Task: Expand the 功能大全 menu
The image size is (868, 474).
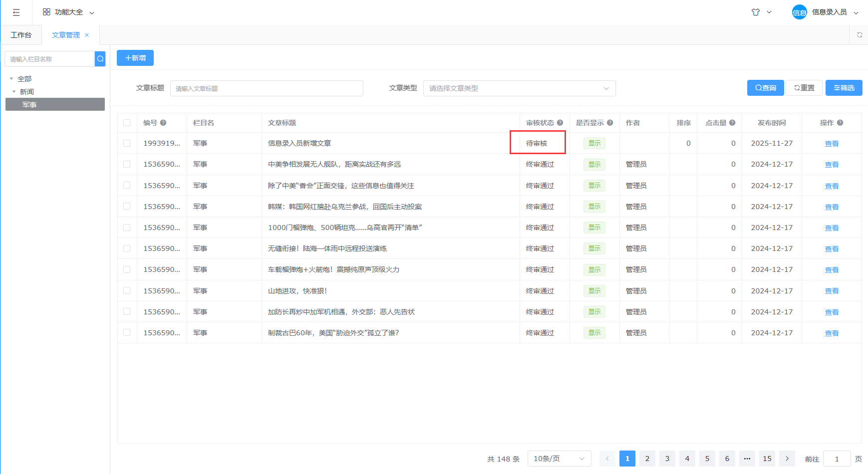Action: pyautogui.click(x=68, y=12)
